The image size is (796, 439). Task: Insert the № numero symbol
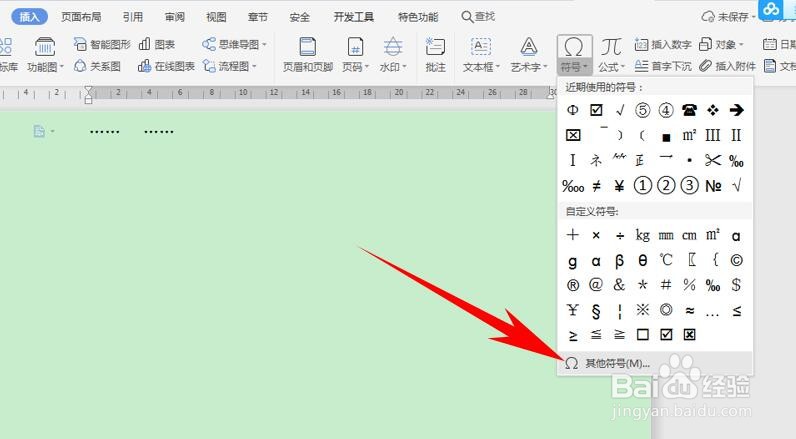(713, 186)
